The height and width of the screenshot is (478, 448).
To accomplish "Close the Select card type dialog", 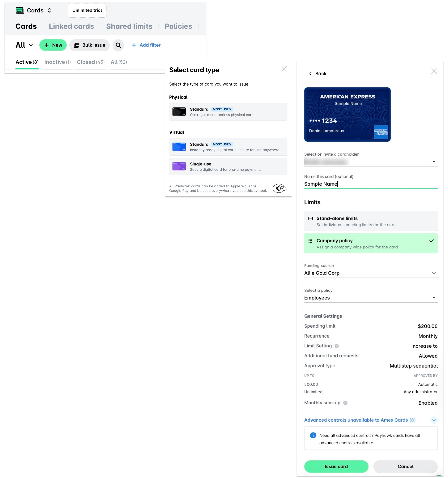I will [x=284, y=69].
